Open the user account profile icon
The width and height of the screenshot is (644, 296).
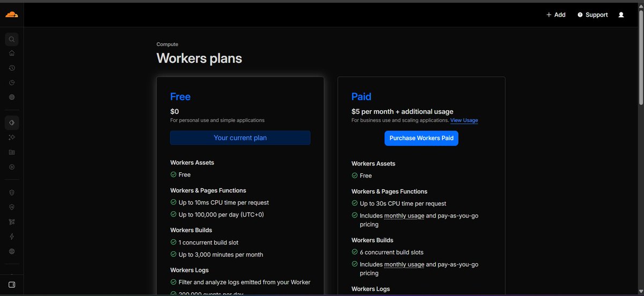coord(621,15)
